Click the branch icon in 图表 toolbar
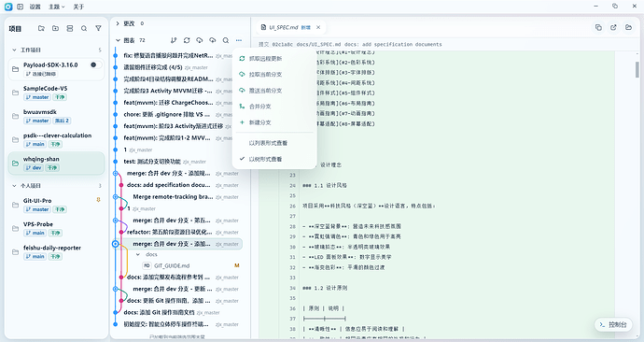The height and width of the screenshot is (342, 644). [x=174, y=40]
